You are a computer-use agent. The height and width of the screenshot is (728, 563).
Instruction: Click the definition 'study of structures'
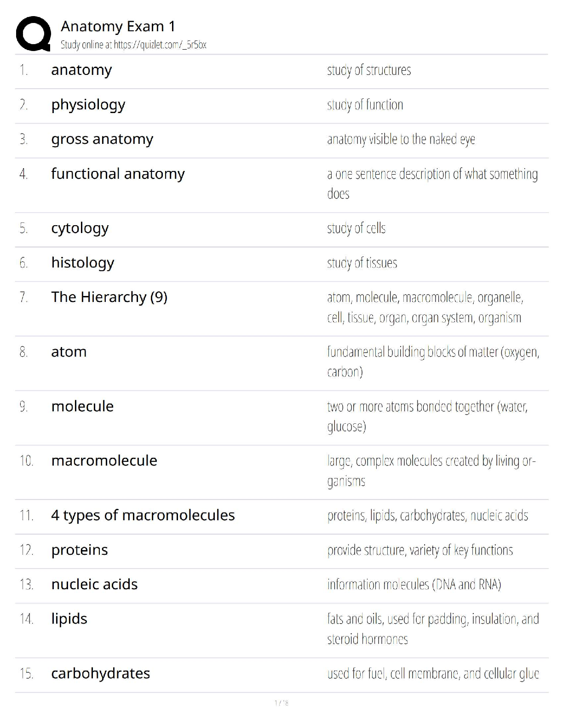pos(369,70)
